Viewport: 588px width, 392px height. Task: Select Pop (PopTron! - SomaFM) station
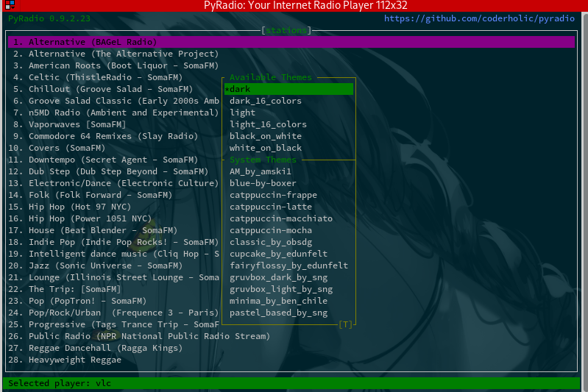[x=77, y=301]
